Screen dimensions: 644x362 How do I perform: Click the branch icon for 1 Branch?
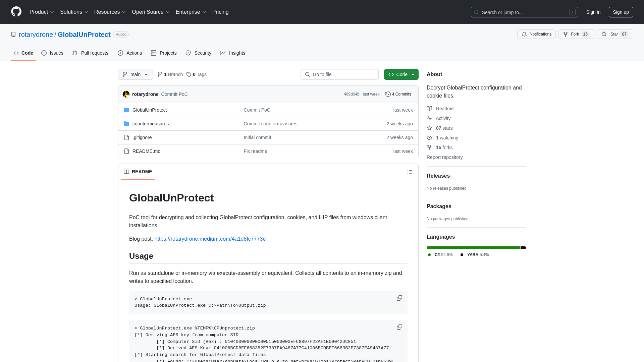pos(160,74)
